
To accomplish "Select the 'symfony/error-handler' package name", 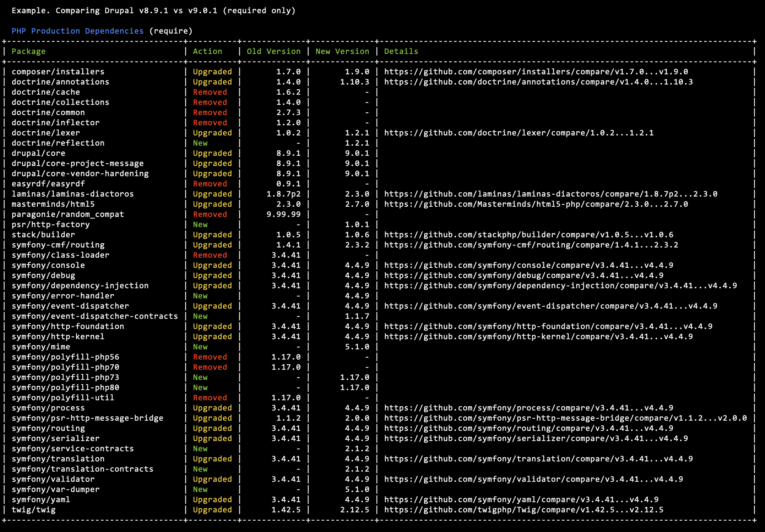I will coord(63,296).
